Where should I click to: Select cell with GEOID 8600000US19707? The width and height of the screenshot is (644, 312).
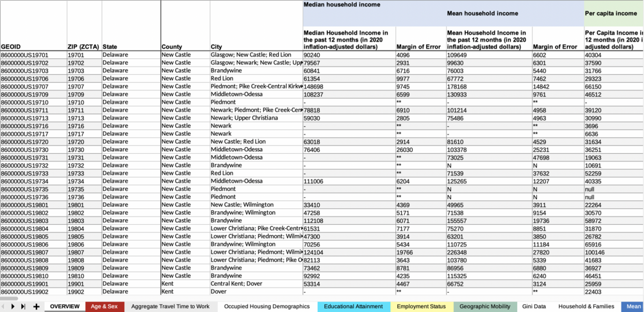point(33,86)
